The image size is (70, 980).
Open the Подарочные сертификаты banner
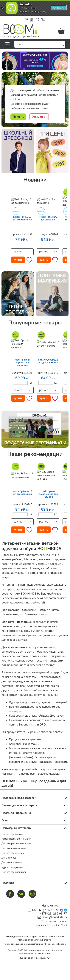click(x=35, y=429)
